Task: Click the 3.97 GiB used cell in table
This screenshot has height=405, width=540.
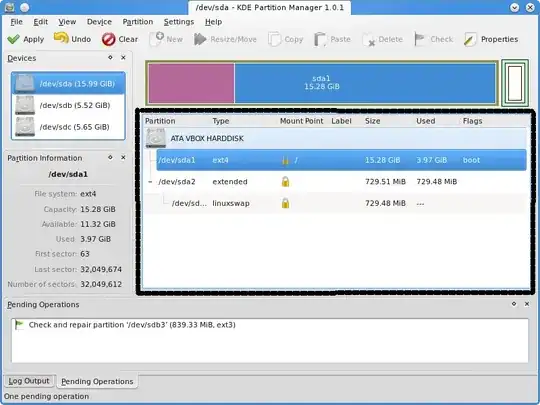Action: pos(432,160)
